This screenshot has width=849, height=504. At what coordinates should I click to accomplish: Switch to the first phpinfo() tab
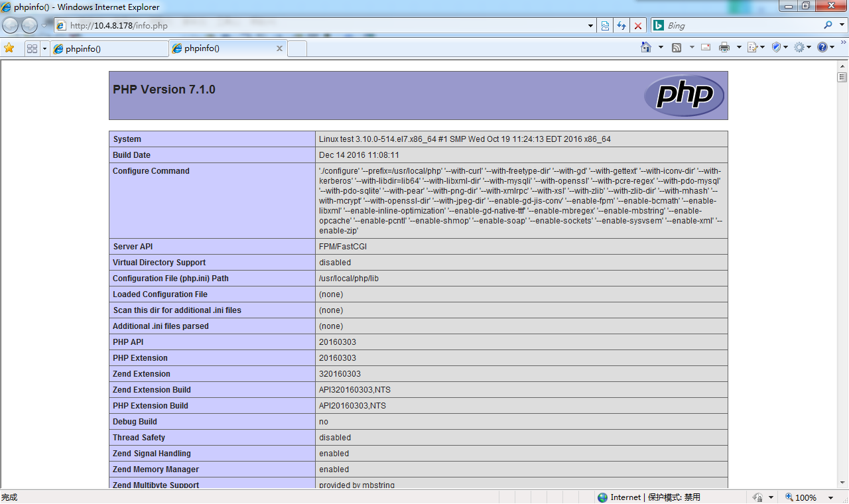coord(109,48)
